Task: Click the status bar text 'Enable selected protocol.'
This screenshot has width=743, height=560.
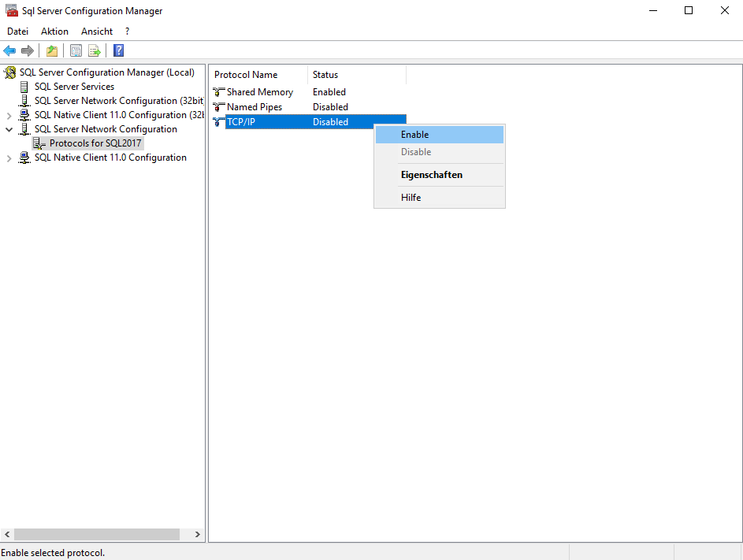Action: pyautogui.click(x=53, y=553)
